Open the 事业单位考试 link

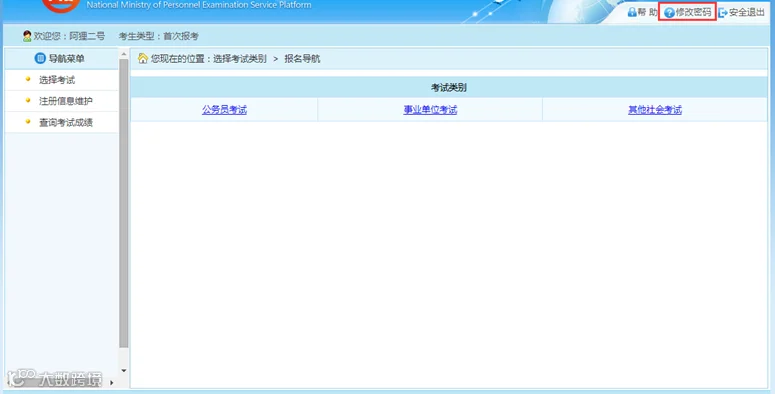point(430,110)
